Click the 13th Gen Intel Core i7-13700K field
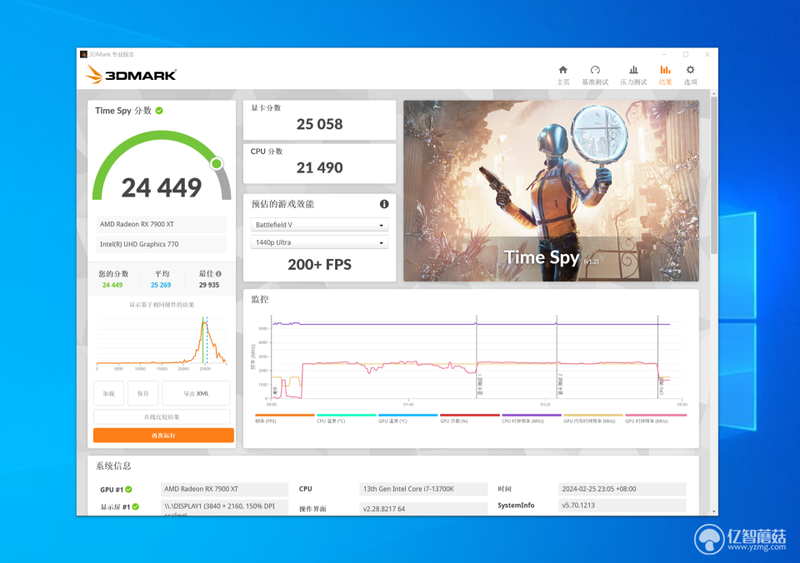 pos(423,489)
